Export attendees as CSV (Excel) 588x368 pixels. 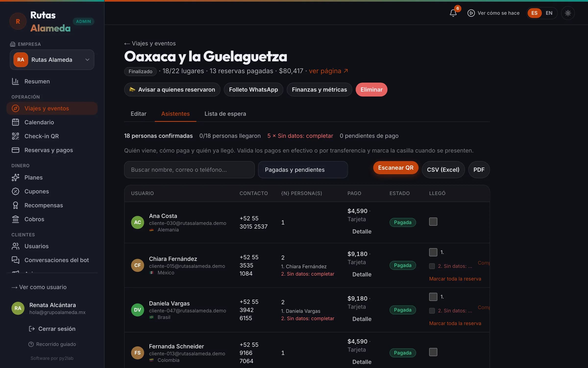pyautogui.click(x=443, y=170)
